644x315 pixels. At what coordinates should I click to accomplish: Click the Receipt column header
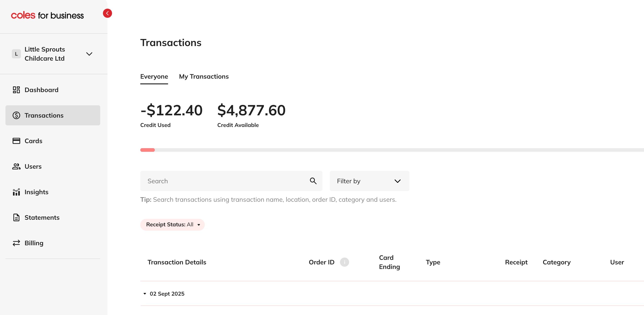click(x=516, y=262)
